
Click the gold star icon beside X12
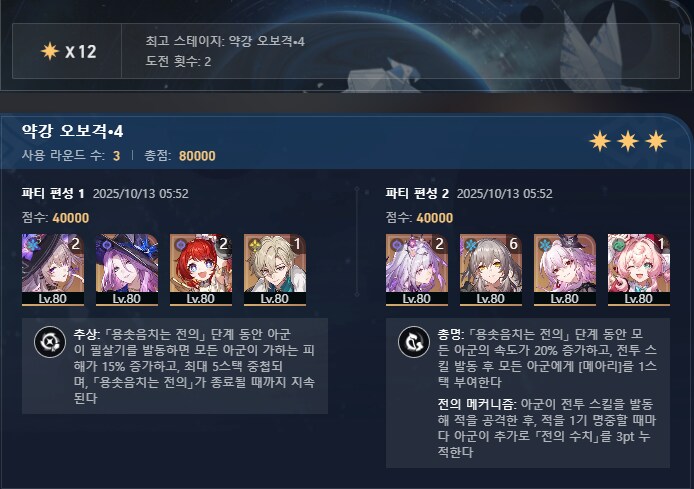point(50,51)
